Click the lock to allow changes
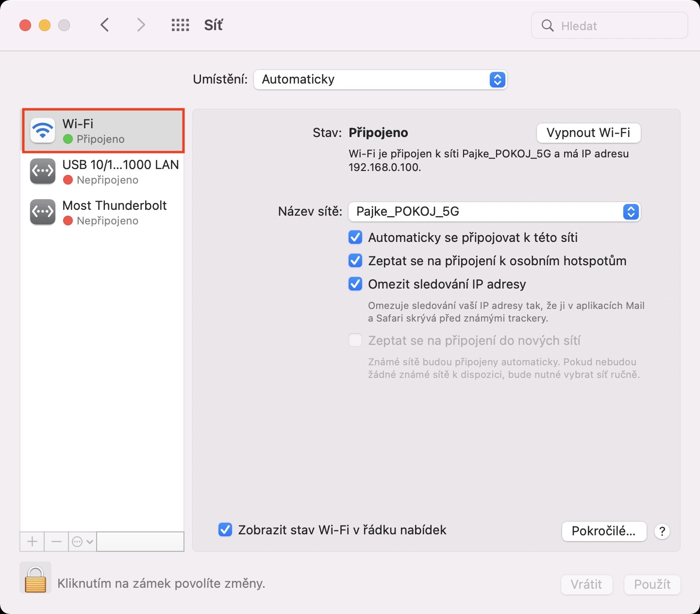 35,579
